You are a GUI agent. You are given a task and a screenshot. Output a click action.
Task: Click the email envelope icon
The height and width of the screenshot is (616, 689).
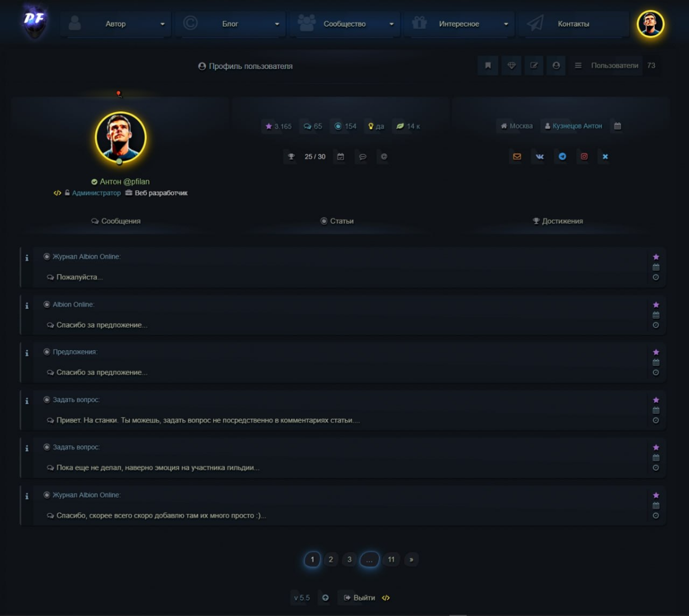517,157
